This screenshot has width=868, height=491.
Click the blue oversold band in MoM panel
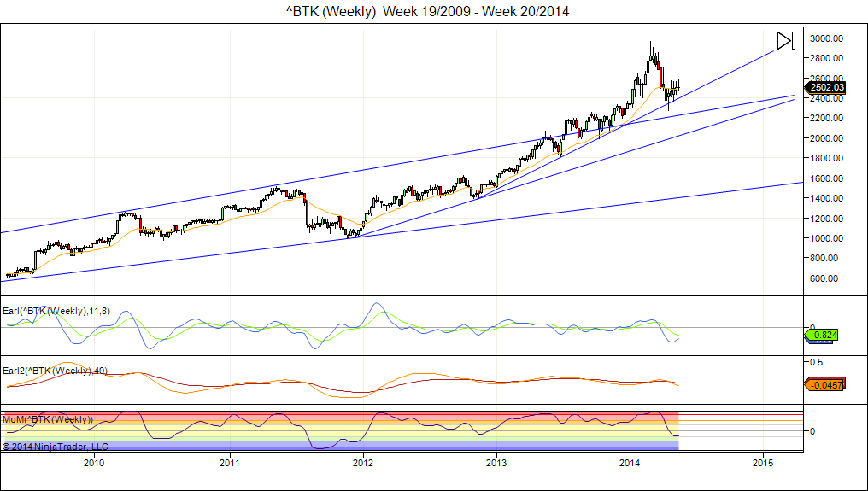click(x=342, y=447)
